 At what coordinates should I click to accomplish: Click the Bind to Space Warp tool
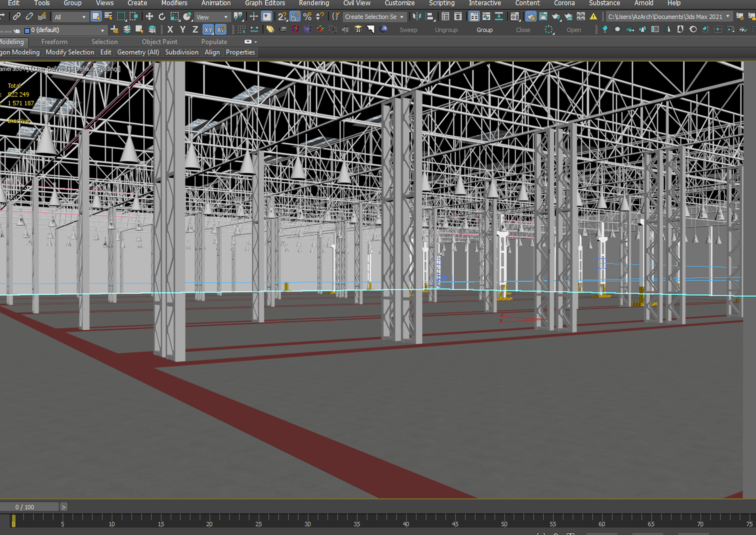click(42, 16)
